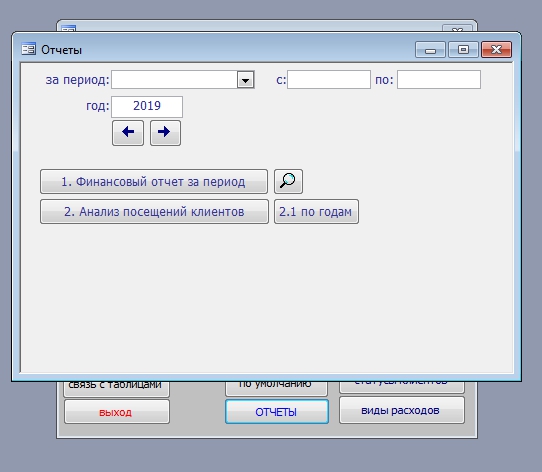Click the left arrow to decrease year
Viewport: 542px width, 472px height.
tap(128, 133)
